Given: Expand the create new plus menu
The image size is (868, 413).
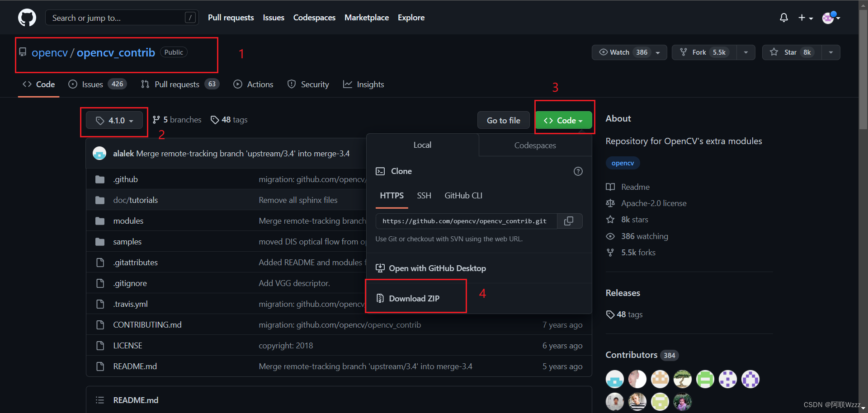Looking at the screenshot, I should coord(805,17).
